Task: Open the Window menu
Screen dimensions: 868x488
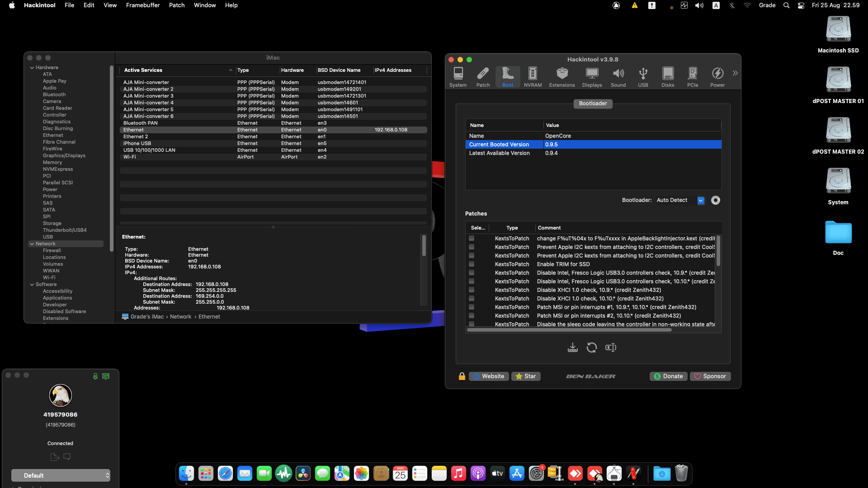Action: (205, 5)
